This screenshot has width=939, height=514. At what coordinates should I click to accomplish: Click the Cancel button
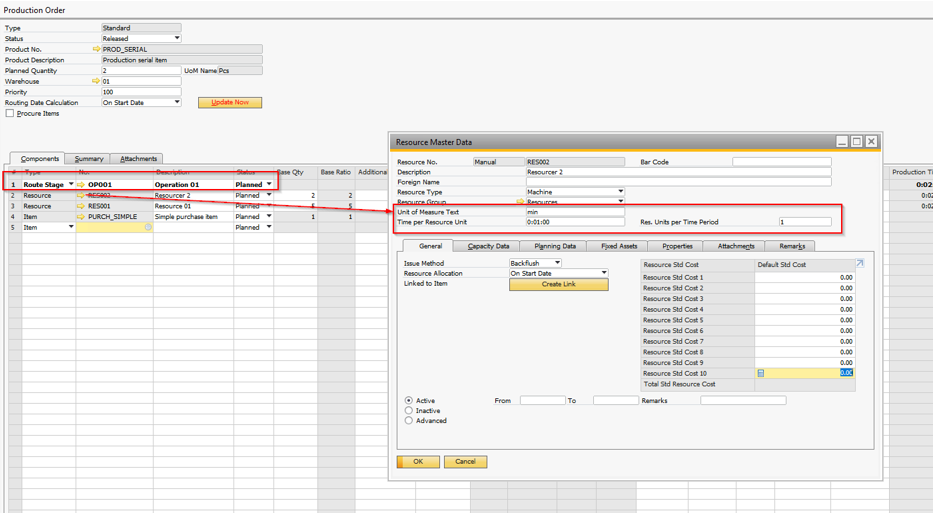coord(465,462)
